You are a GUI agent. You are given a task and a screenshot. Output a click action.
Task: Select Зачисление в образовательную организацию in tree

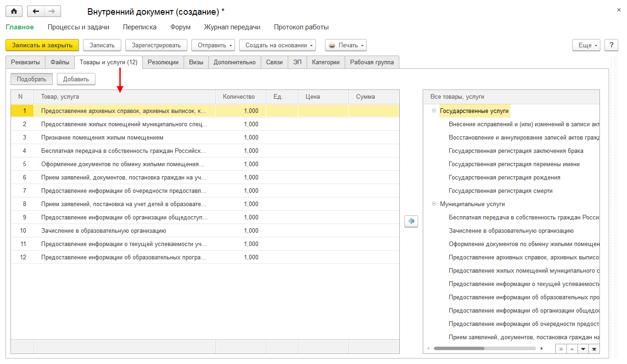coord(511,230)
